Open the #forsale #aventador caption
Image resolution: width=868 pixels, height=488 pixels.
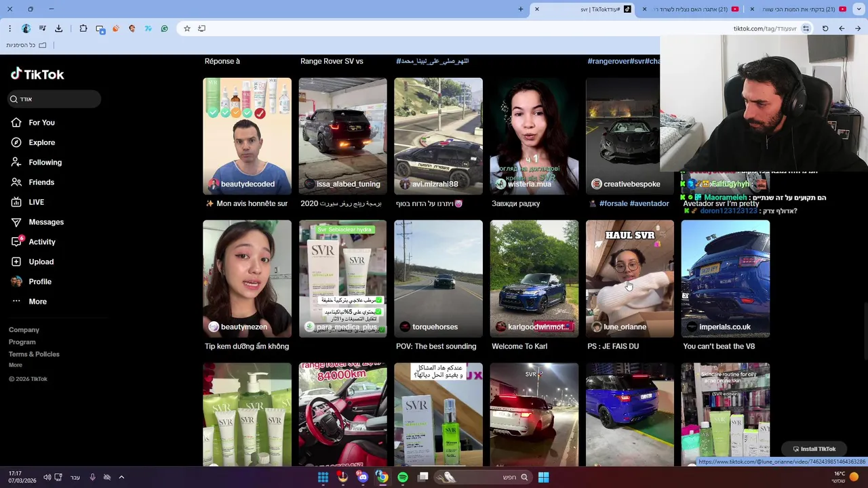(x=629, y=203)
